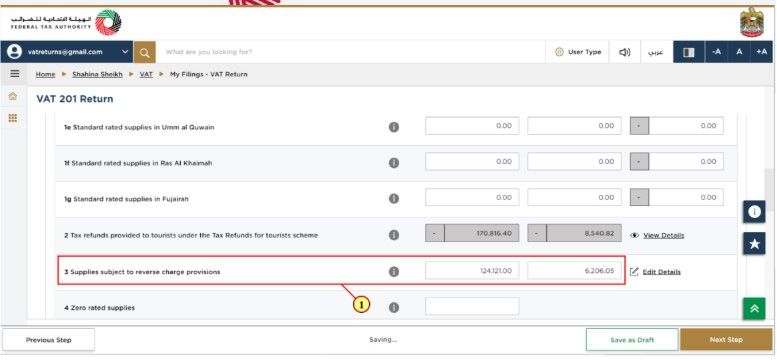This screenshot has width=777, height=361.
Task: Show info for Ras Al Khaimah supplies row
Action: (x=393, y=163)
